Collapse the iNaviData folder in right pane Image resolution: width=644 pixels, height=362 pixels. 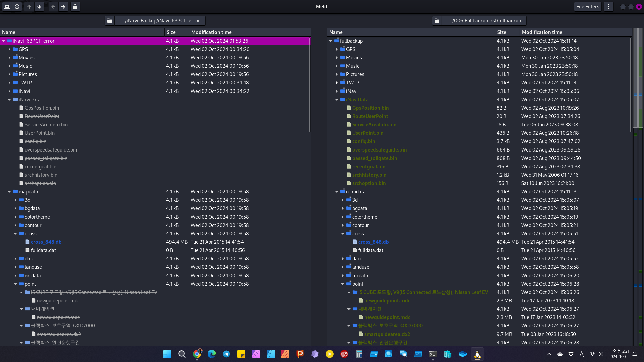click(x=337, y=100)
